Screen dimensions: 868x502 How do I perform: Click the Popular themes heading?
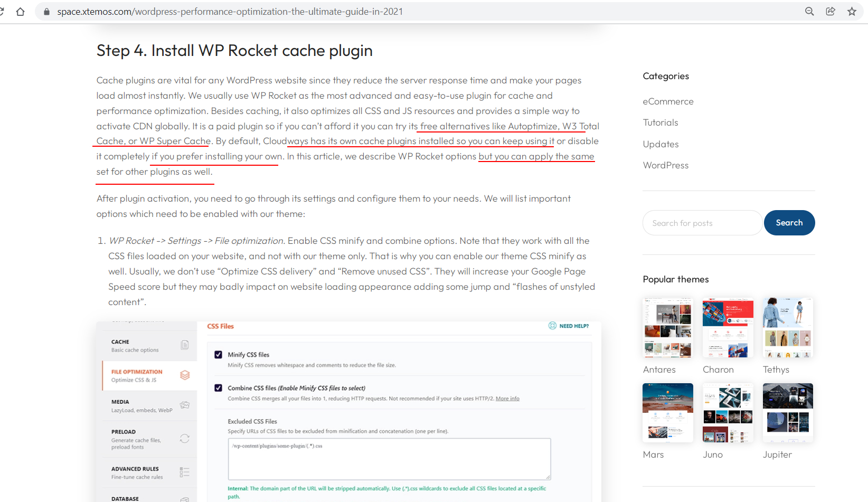pos(676,279)
